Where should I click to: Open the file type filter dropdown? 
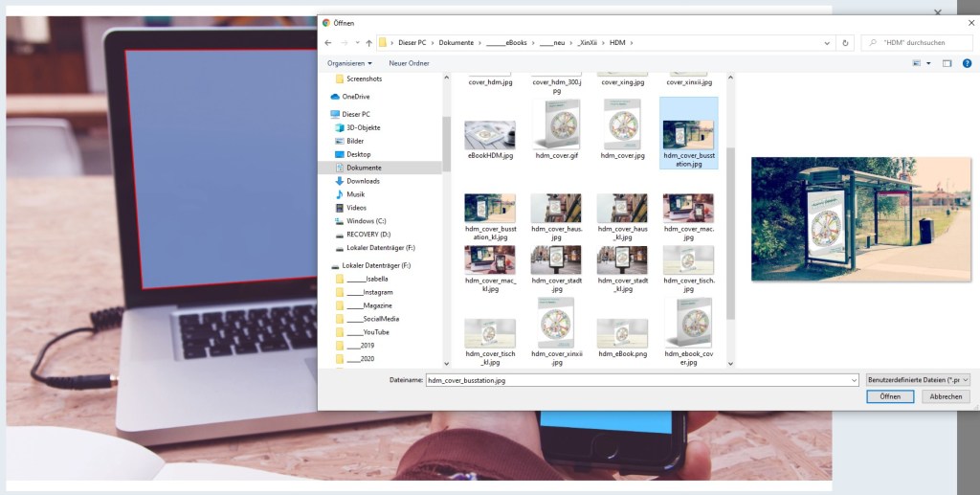918,380
